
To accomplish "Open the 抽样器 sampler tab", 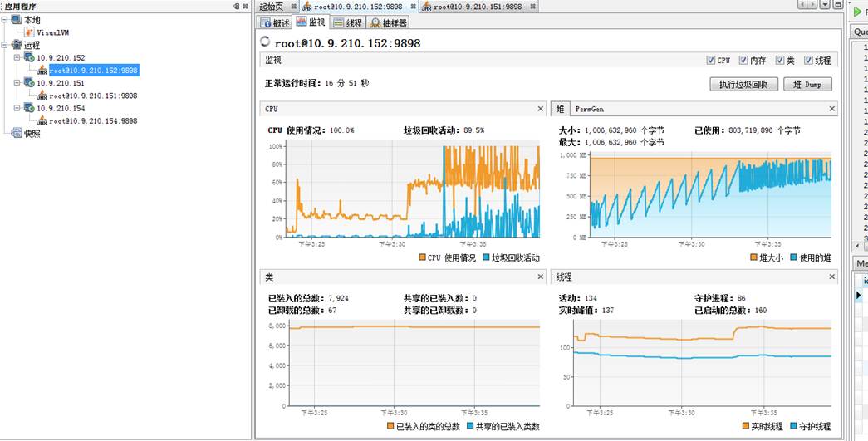I will tap(388, 23).
